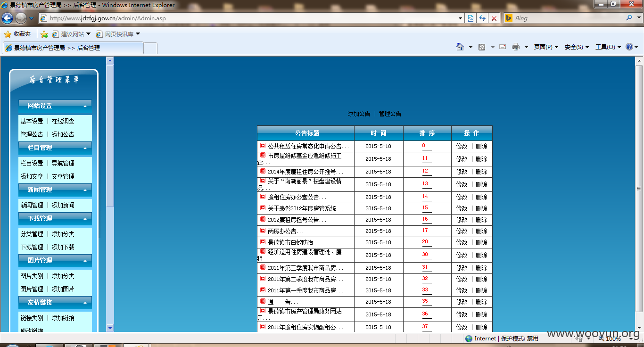Open 在线调查 in the sidebar
The width and height of the screenshot is (644, 347).
[63, 121]
